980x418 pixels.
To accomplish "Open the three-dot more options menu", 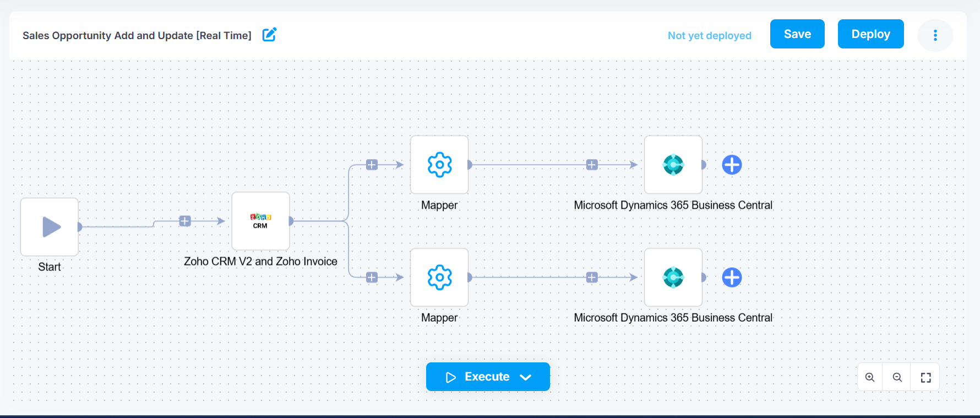I will click(935, 35).
